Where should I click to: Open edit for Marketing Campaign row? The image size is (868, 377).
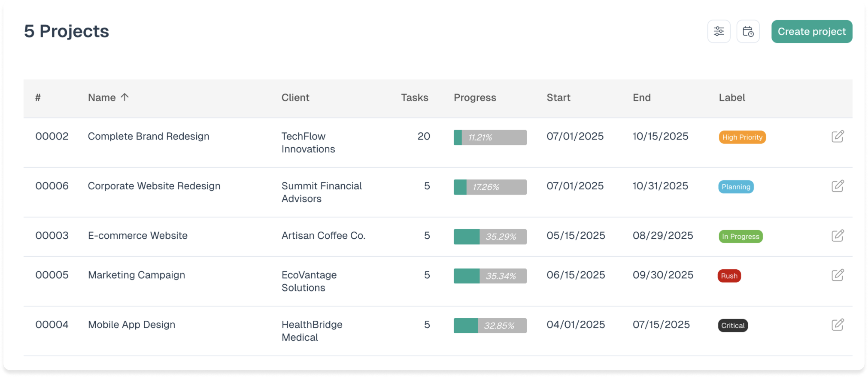click(837, 275)
